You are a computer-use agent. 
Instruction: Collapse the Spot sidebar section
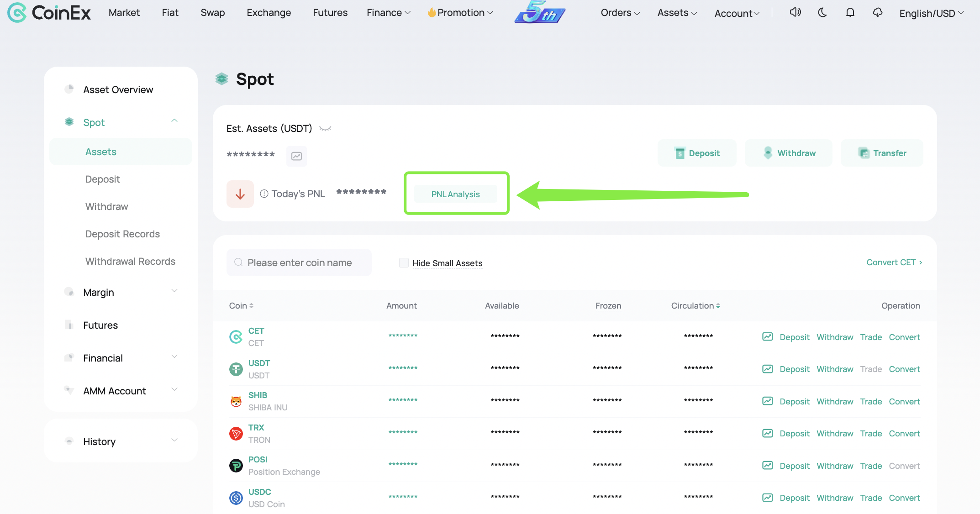(174, 121)
